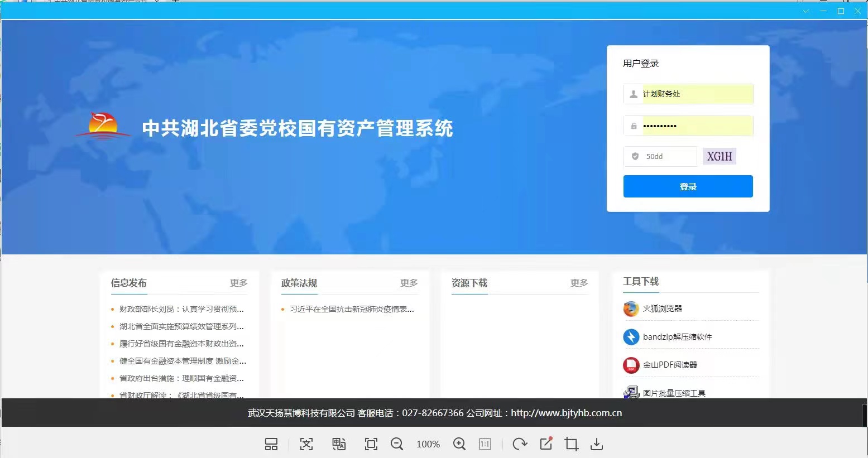Screen dimensions: 868x458
Task: Zoom out with the minus magnifier
Action: 397,444
